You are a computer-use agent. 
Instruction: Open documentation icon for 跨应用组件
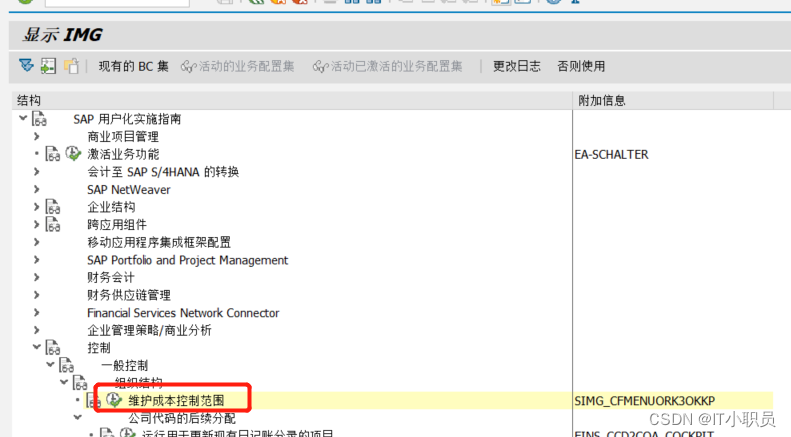click(53, 225)
